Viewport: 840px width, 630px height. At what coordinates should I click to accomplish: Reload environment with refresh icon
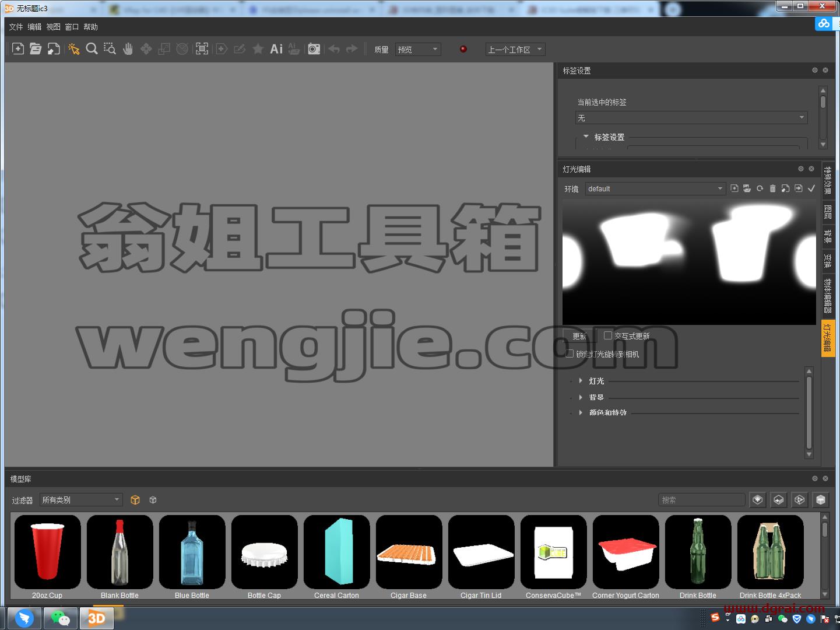[x=760, y=188]
